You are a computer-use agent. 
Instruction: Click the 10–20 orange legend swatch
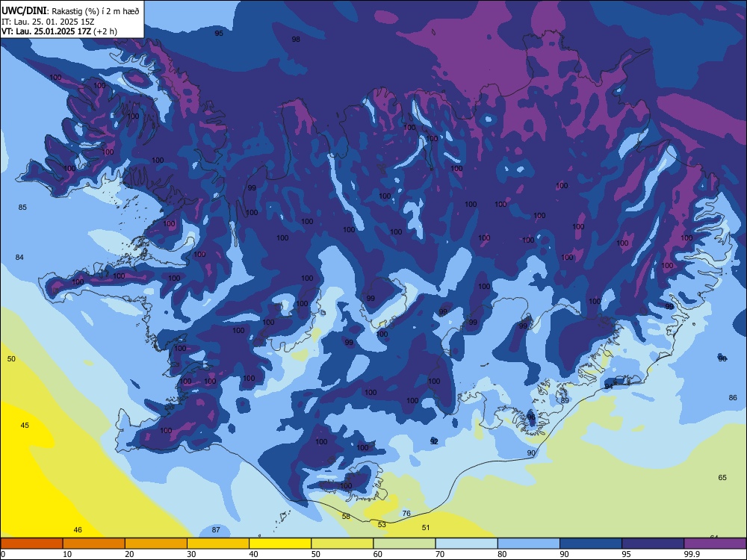94,544
